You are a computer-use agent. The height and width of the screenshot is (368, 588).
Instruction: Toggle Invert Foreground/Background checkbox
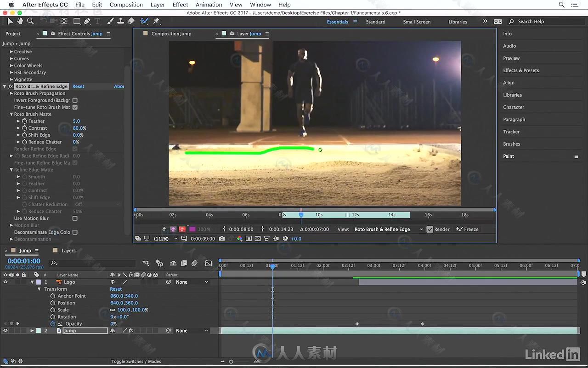75,100
